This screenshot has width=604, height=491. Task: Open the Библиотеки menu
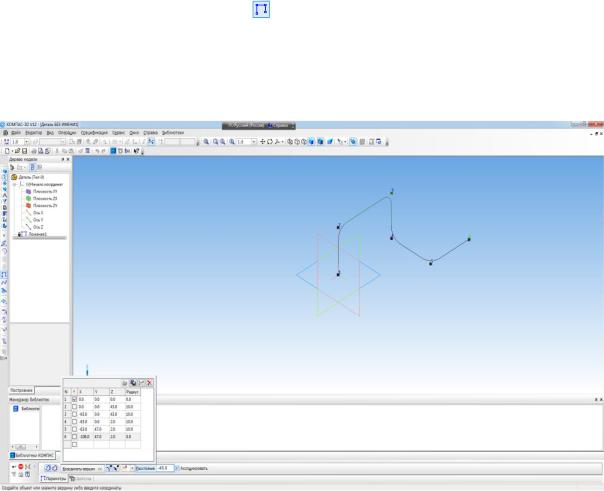173,132
